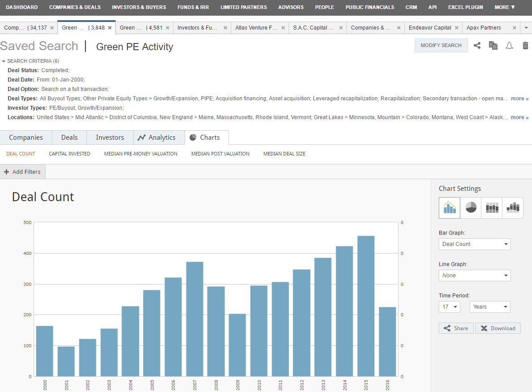Show the Capital Invested chart
The image size is (532, 392).
(x=69, y=154)
